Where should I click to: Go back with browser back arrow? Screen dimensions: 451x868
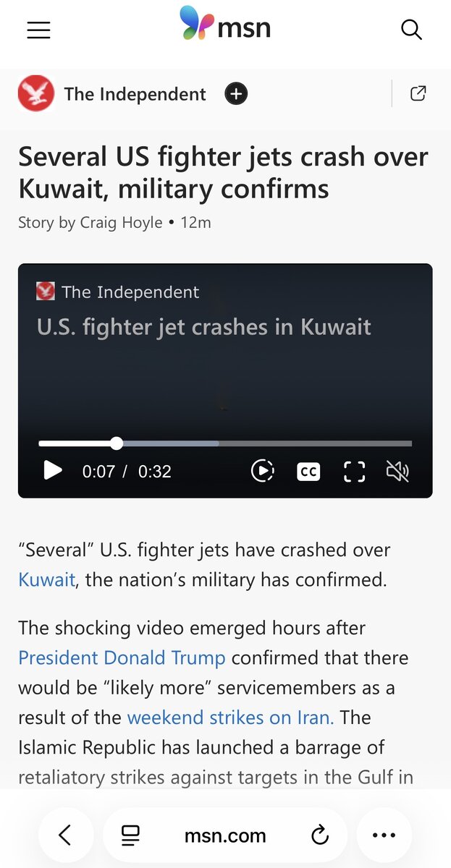(65, 835)
